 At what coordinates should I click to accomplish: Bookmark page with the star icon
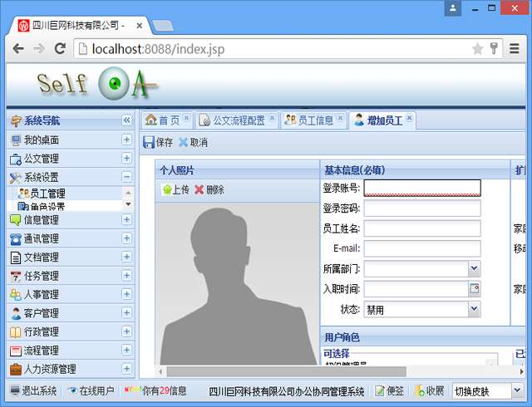tap(477, 49)
